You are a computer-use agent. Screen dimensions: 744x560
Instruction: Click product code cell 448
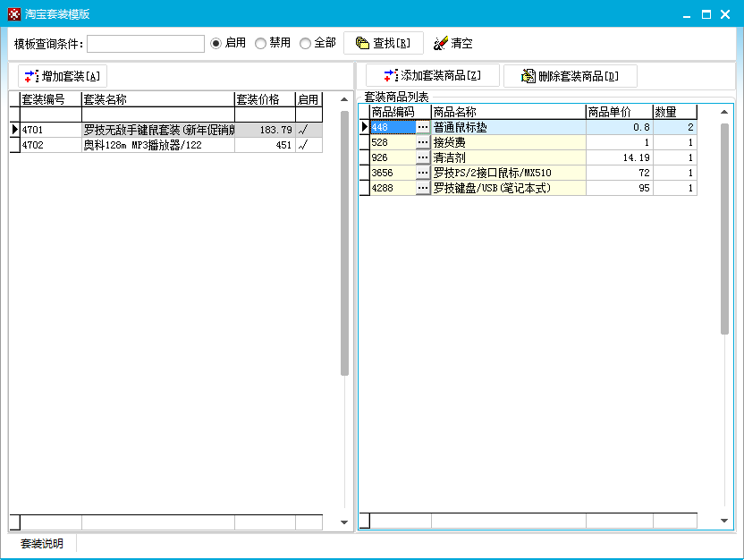(x=393, y=127)
